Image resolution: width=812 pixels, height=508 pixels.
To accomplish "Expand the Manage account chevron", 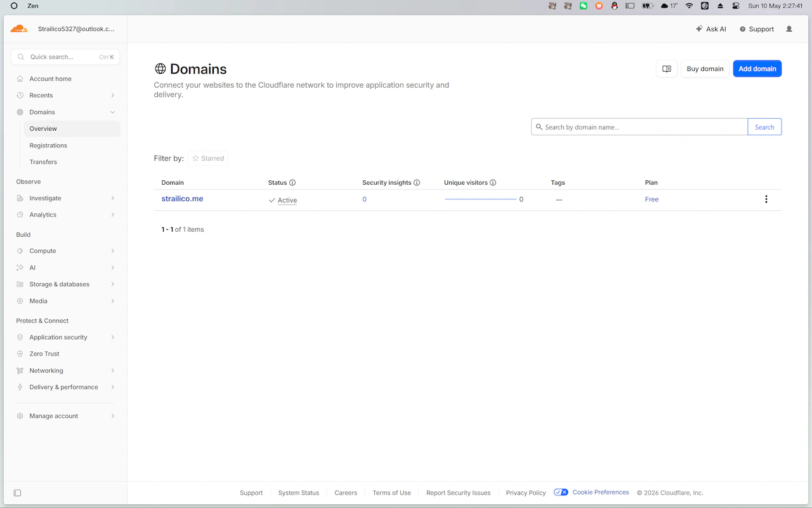I will [x=112, y=416].
